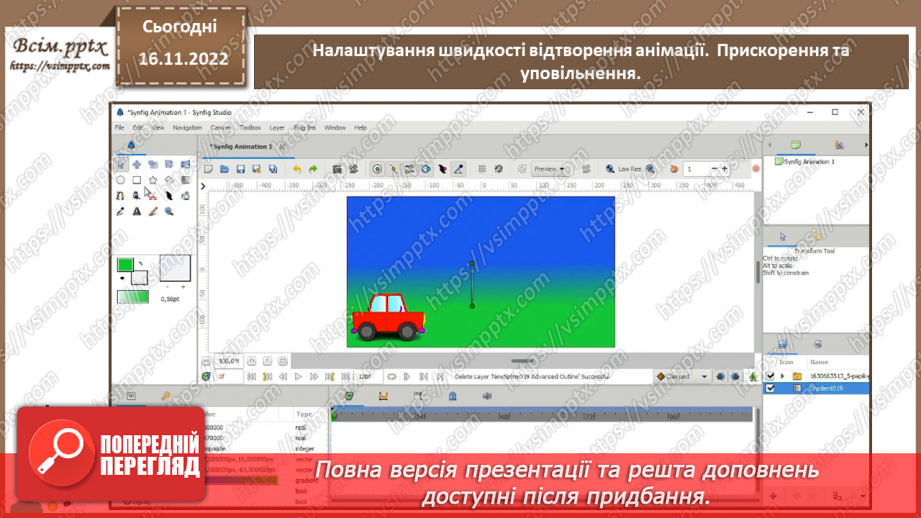This screenshot has height=518, width=921.
Task: Open the Help menu
Action: tap(360, 127)
